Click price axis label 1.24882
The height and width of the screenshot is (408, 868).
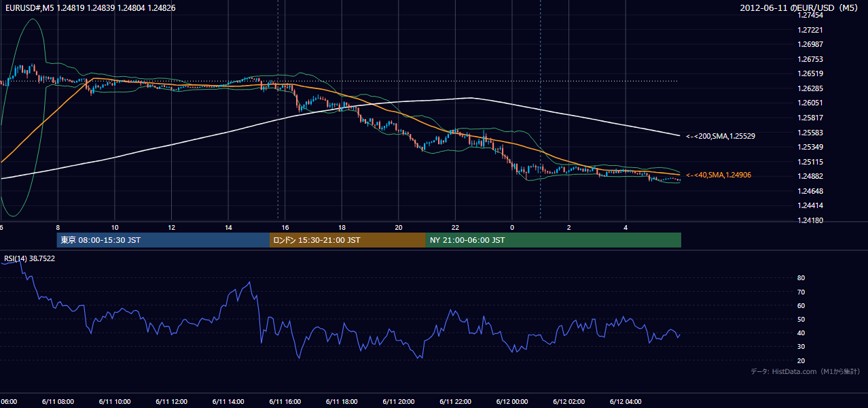pos(810,176)
